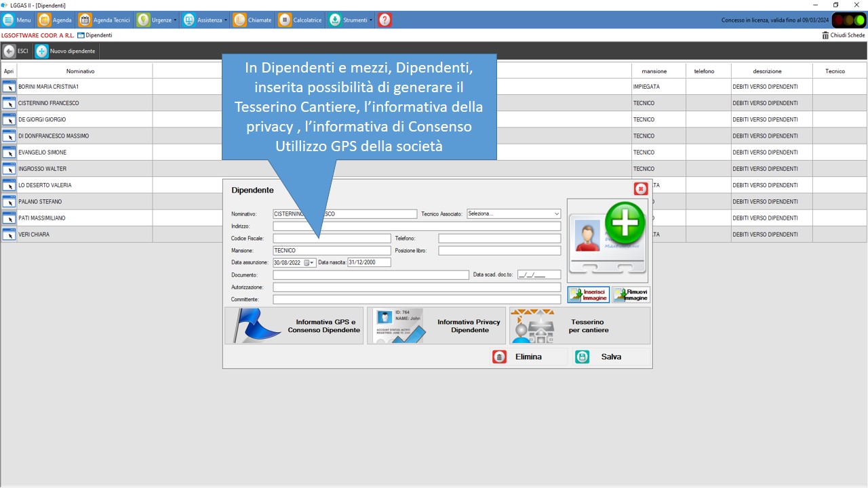Image resolution: width=868 pixels, height=488 pixels.
Task: Generate Tesserino per cantiere
Action: coord(579,326)
